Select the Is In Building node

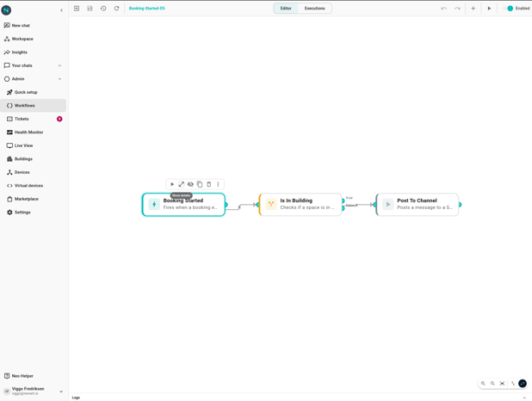point(300,205)
